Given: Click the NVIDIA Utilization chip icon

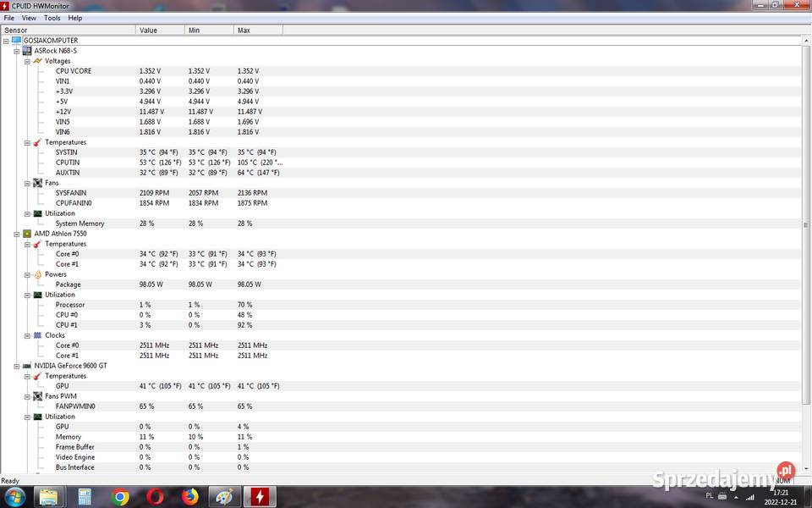Looking at the screenshot, I should tap(37, 417).
